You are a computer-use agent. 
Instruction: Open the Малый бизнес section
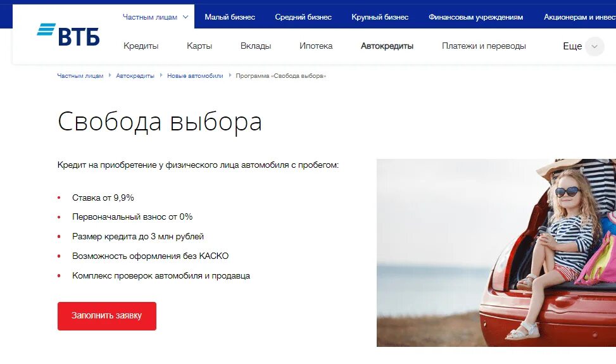230,17
